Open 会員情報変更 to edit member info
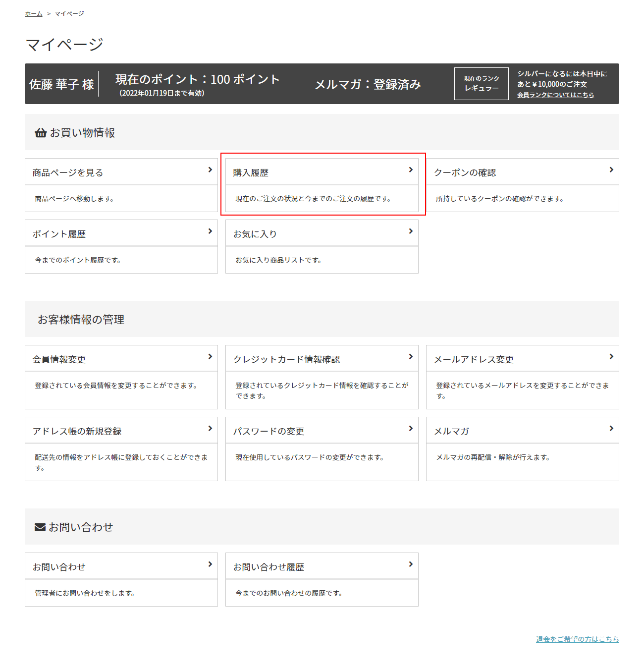The image size is (644, 669). tap(121, 377)
